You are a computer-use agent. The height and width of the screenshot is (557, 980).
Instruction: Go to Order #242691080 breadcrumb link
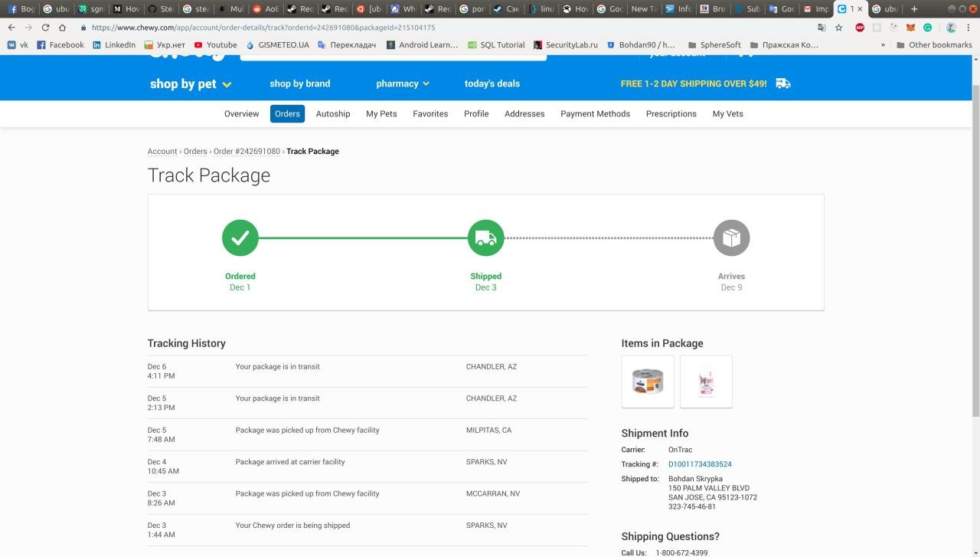click(x=247, y=152)
